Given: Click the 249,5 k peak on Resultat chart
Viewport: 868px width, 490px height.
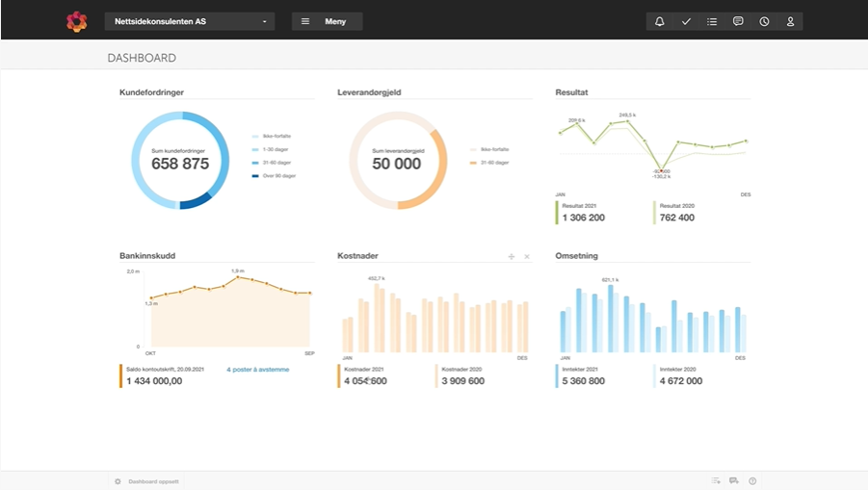Looking at the screenshot, I should [x=627, y=121].
